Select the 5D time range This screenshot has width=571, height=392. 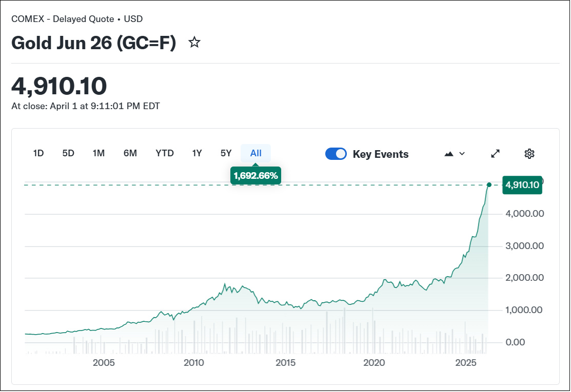(x=68, y=153)
